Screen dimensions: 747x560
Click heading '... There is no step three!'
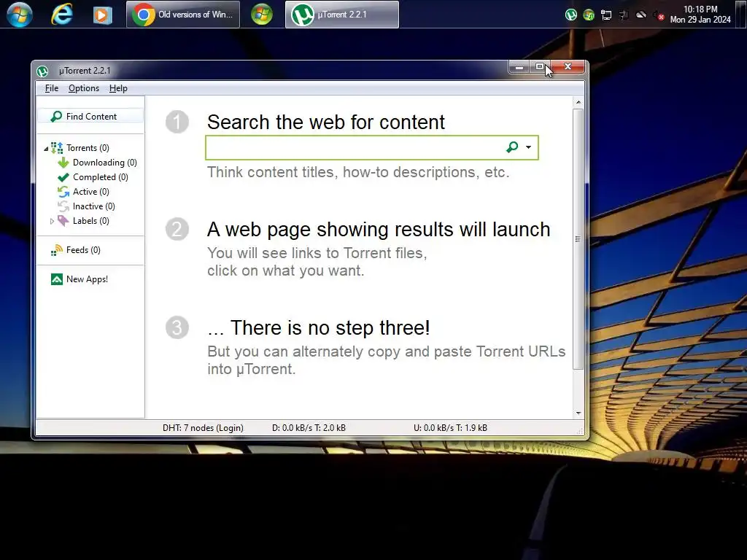(x=319, y=327)
